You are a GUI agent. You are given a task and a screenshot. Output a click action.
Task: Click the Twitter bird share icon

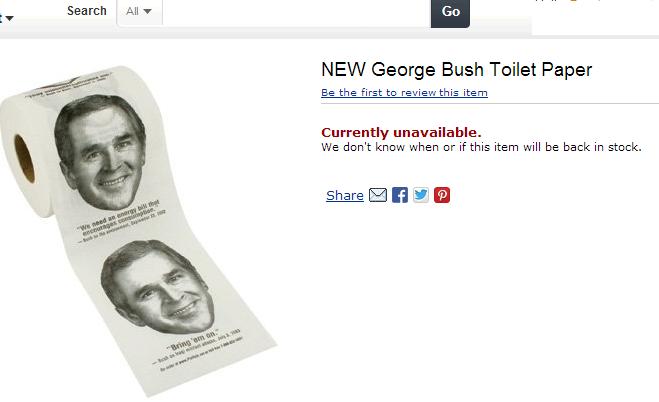tap(421, 195)
